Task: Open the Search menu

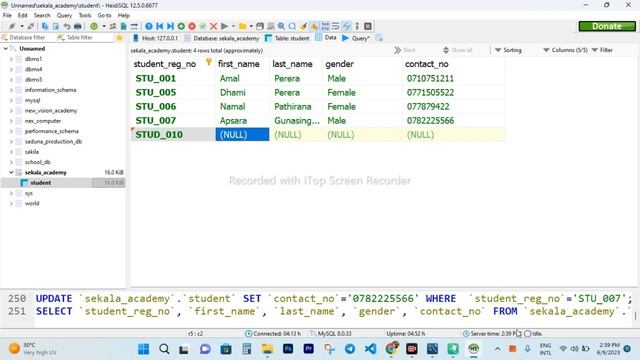Action: (42, 15)
